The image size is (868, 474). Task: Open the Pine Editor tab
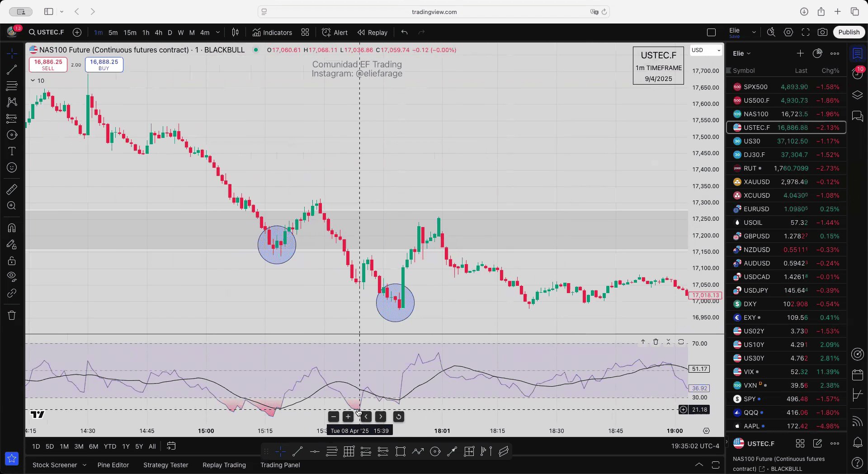coord(113,465)
